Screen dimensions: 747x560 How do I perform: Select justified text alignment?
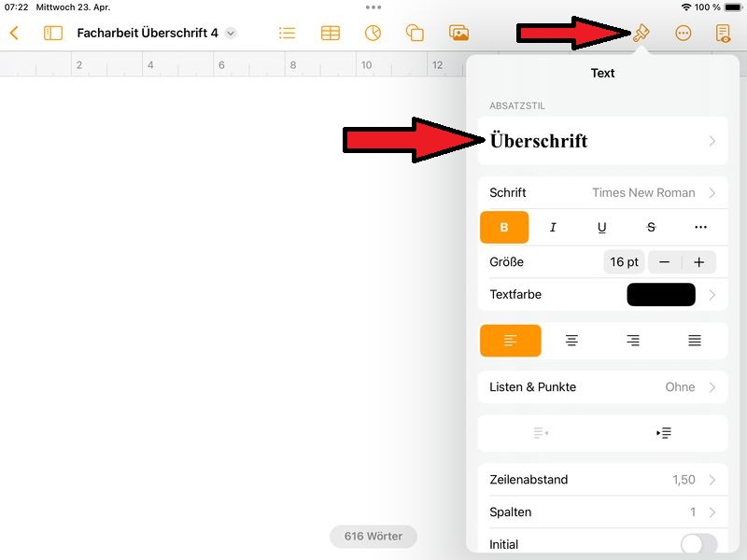[695, 341]
